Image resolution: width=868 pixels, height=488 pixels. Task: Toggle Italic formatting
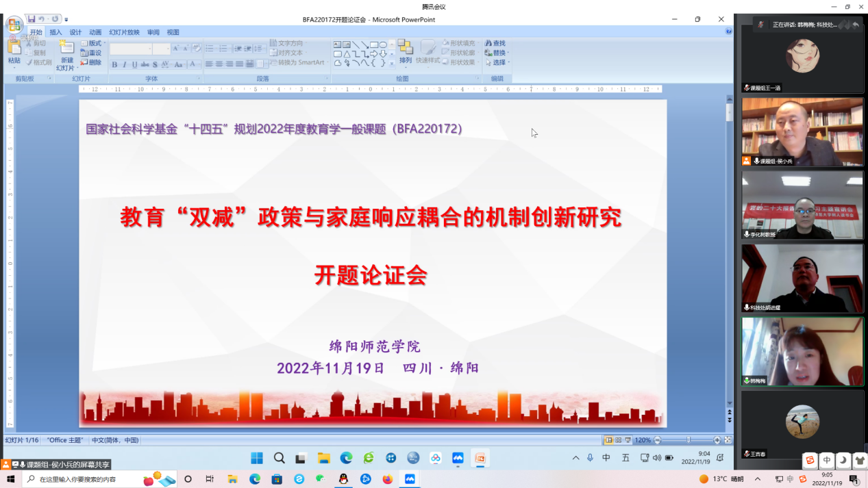click(x=124, y=64)
